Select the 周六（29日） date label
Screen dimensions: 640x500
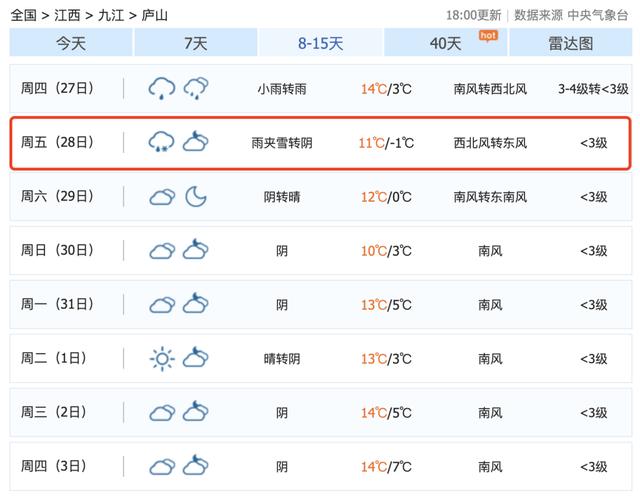57,196
